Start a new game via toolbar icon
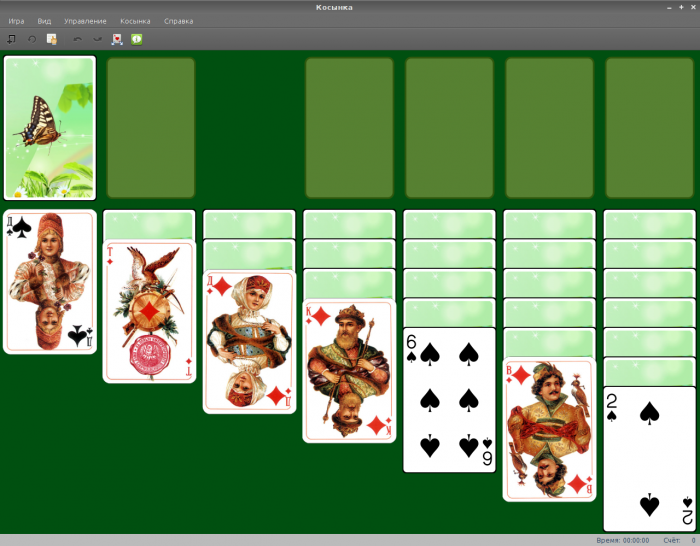 tap(12, 39)
